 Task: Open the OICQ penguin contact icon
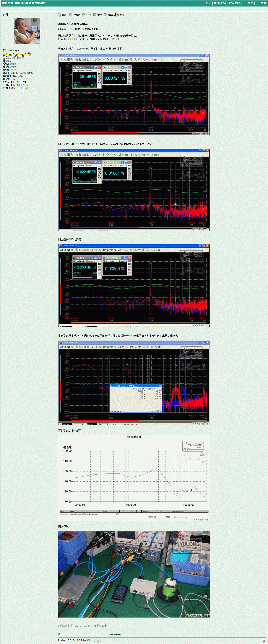[x=119, y=15]
